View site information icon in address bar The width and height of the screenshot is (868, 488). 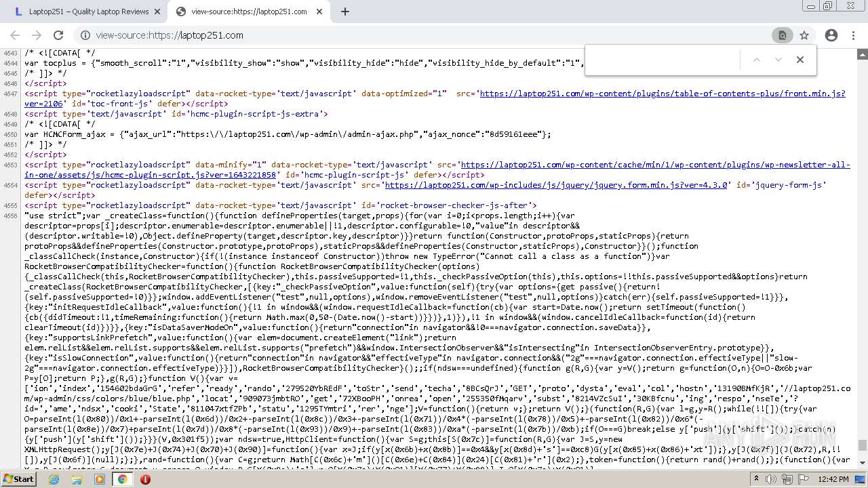tap(85, 35)
